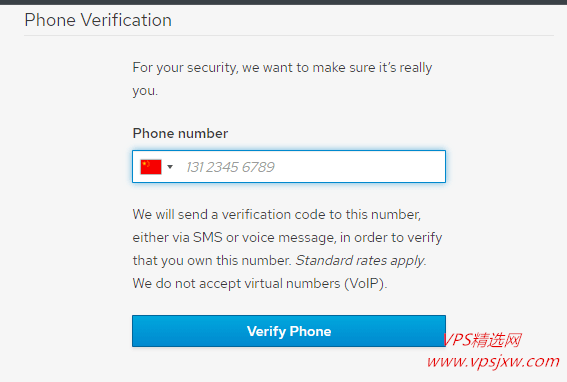Viewport: 567px width, 382px height.
Task: Expand the country code dropdown arrow
Action: pos(170,167)
